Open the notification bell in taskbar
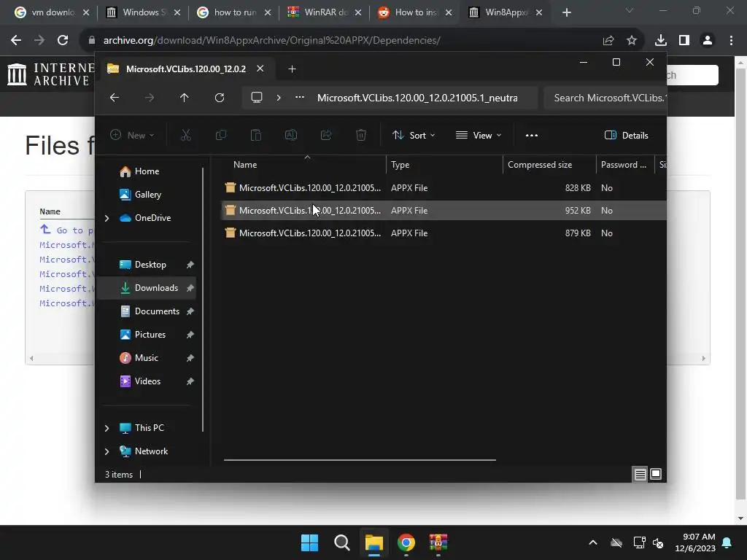This screenshot has width=747, height=560. pos(727,542)
